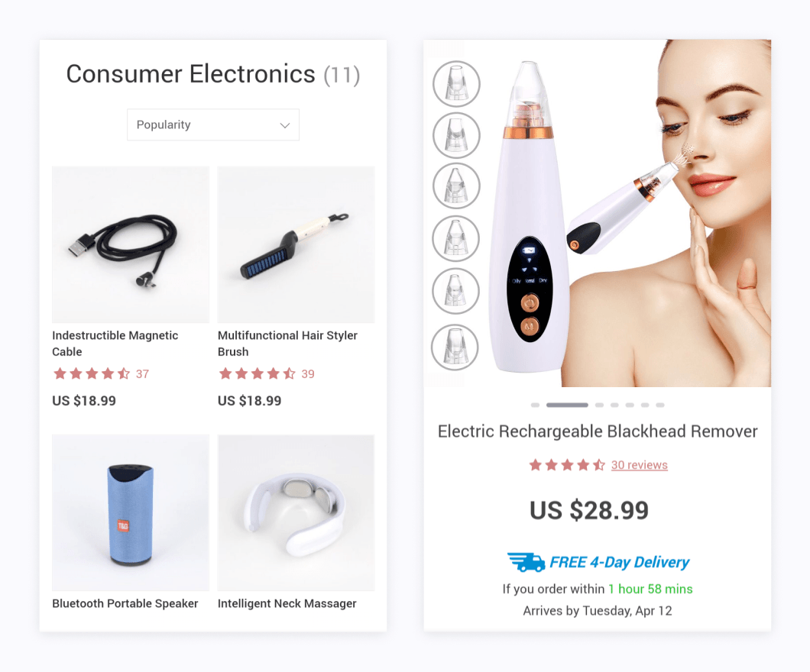Click the Bluetooth Portable Speaker title
Screen dimensions: 810x672
125,603
